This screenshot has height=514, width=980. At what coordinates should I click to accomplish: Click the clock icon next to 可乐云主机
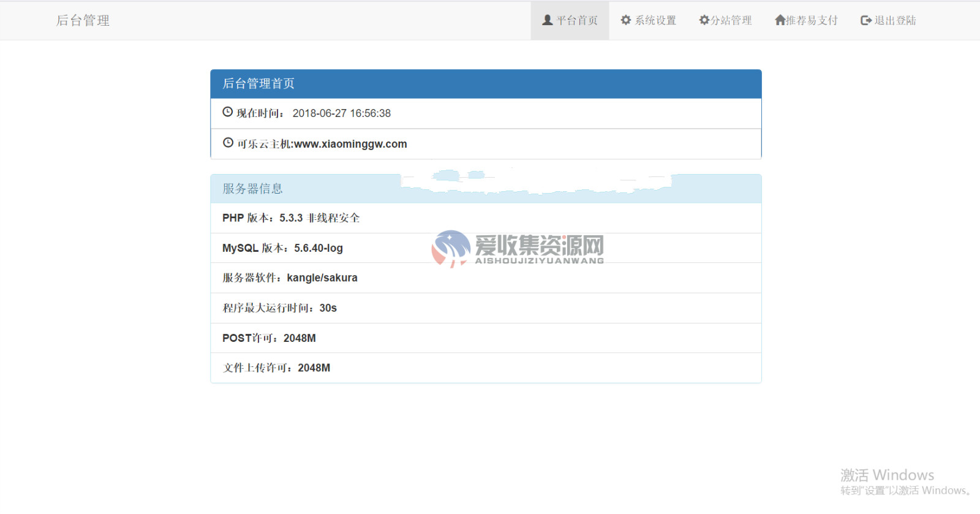point(228,143)
